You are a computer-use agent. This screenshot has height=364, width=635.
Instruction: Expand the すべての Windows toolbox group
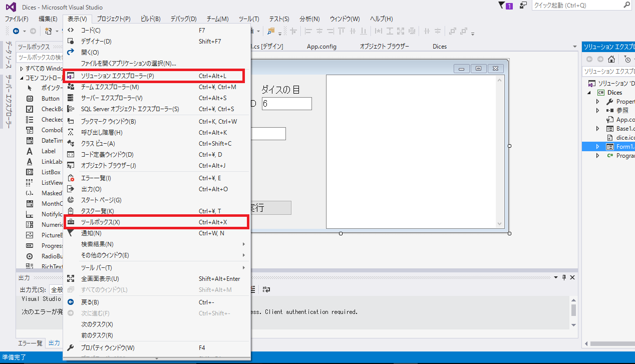[22, 68]
